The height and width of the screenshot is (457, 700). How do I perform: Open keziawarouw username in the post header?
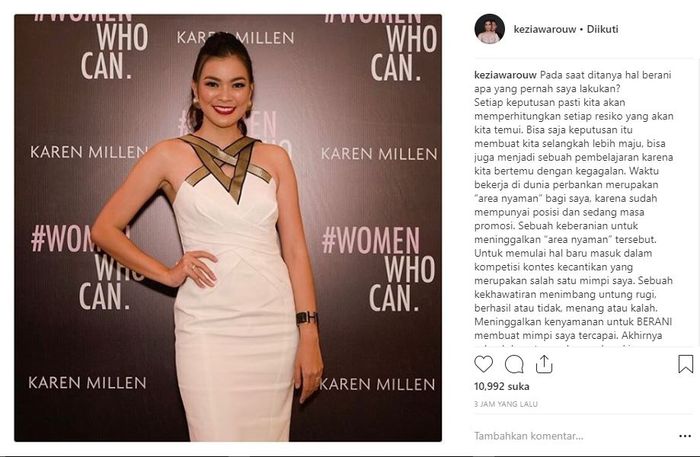tap(545, 29)
